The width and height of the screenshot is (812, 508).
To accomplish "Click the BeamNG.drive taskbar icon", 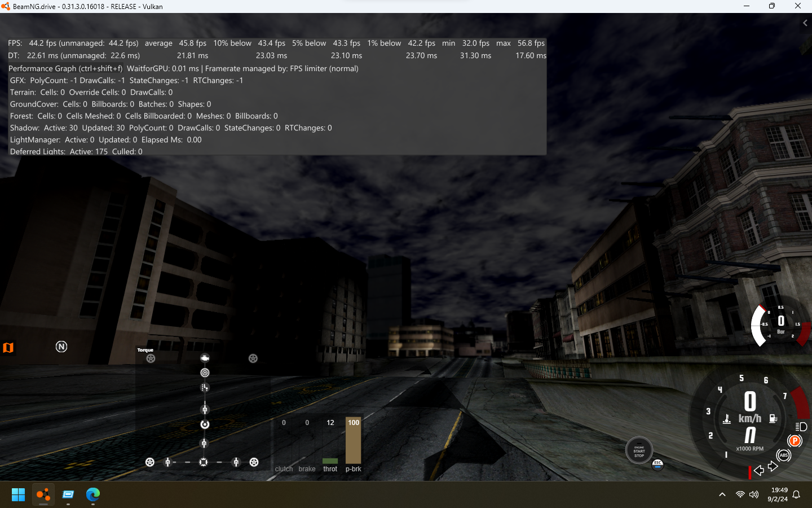I will pyautogui.click(x=43, y=494).
